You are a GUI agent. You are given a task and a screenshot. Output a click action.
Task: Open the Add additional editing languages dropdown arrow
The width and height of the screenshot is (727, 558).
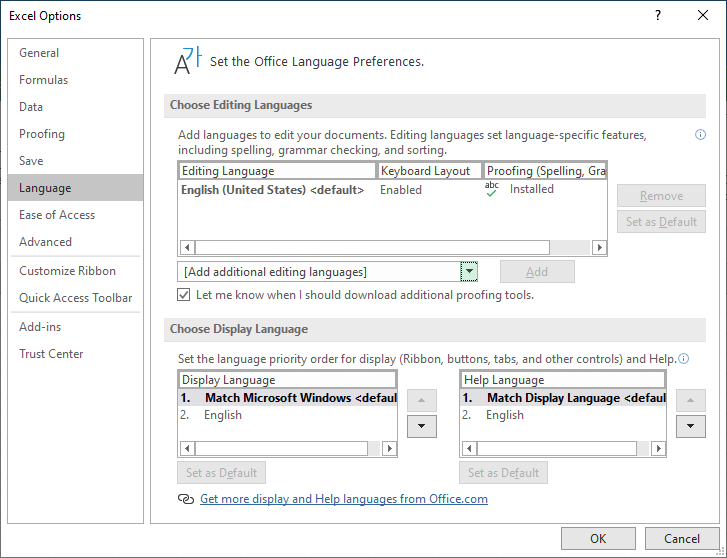coord(469,271)
